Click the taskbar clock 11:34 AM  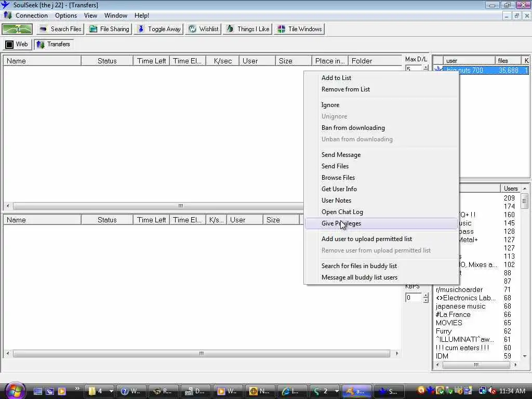[x=512, y=391]
